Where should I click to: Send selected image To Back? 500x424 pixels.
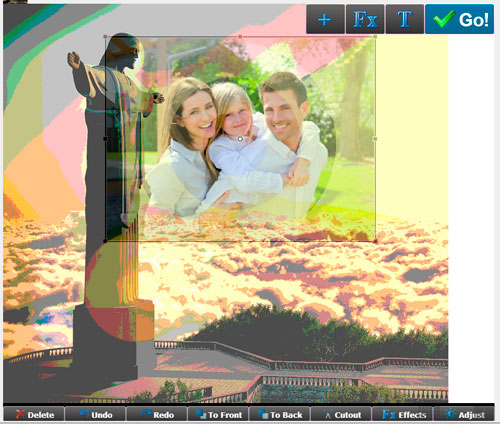click(x=280, y=414)
